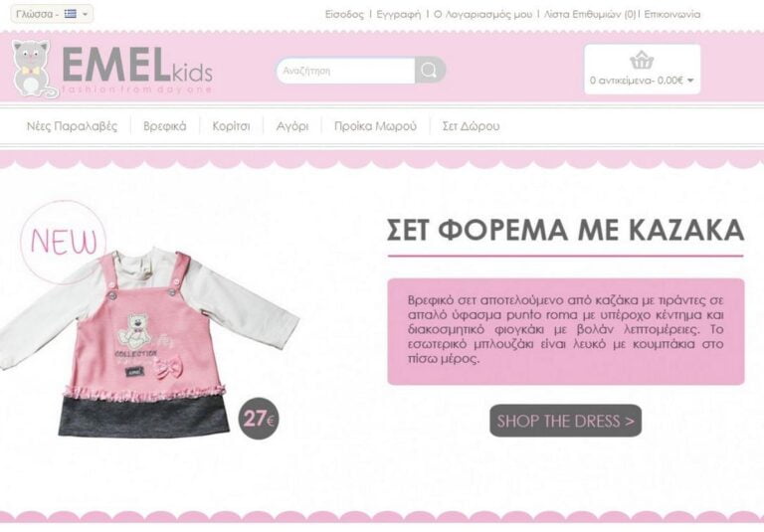The width and height of the screenshot is (764, 532).
Task: Click the Greek flag language icon
Action: coord(71,14)
